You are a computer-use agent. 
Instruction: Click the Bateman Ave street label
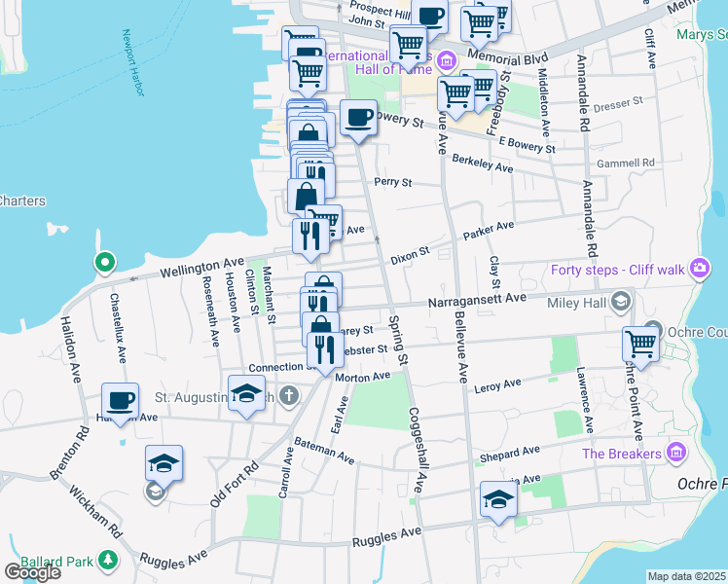pyautogui.click(x=324, y=451)
